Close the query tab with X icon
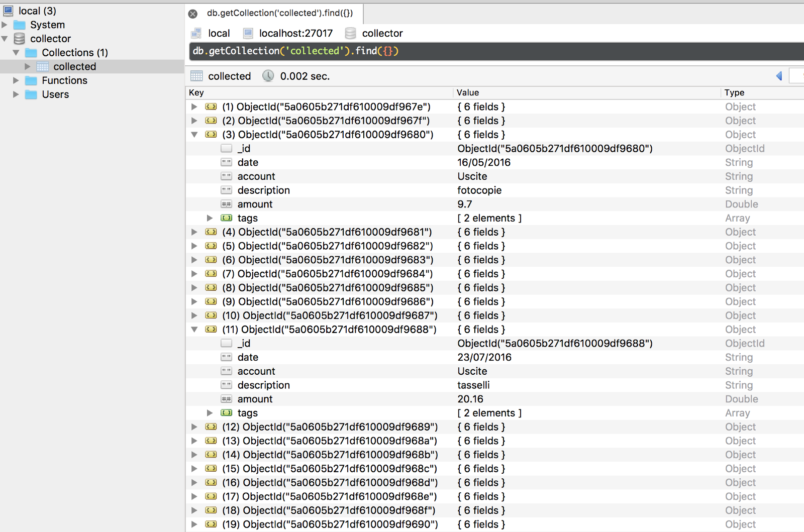804x532 pixels. 193,14
